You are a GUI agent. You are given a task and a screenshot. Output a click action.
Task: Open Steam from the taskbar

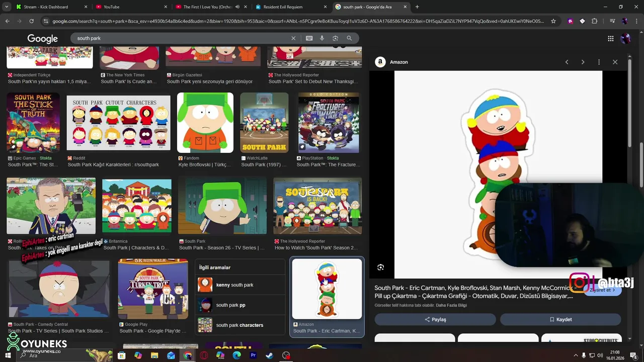pos(270,355)
